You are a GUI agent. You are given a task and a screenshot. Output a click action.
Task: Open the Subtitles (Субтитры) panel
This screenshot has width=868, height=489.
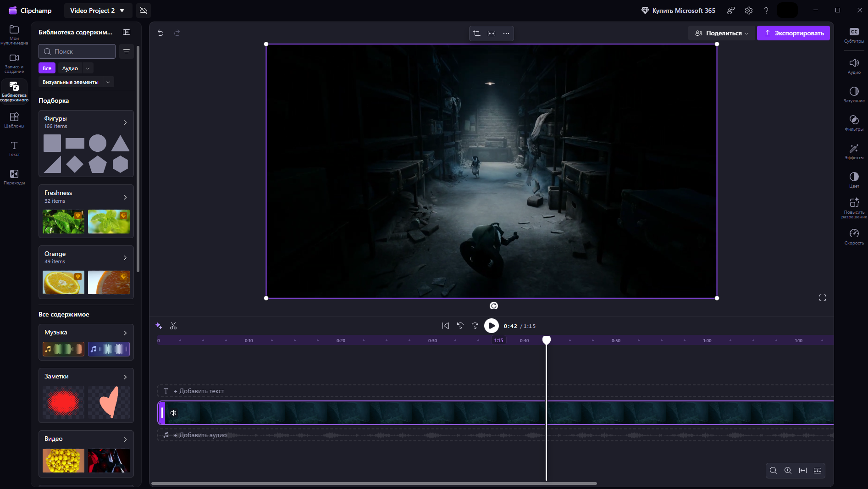(854, 35)
